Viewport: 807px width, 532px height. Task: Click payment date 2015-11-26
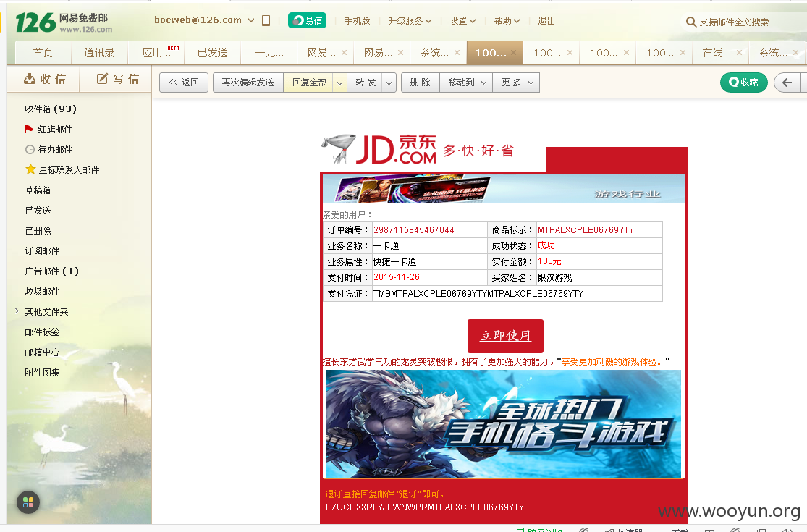397,277
